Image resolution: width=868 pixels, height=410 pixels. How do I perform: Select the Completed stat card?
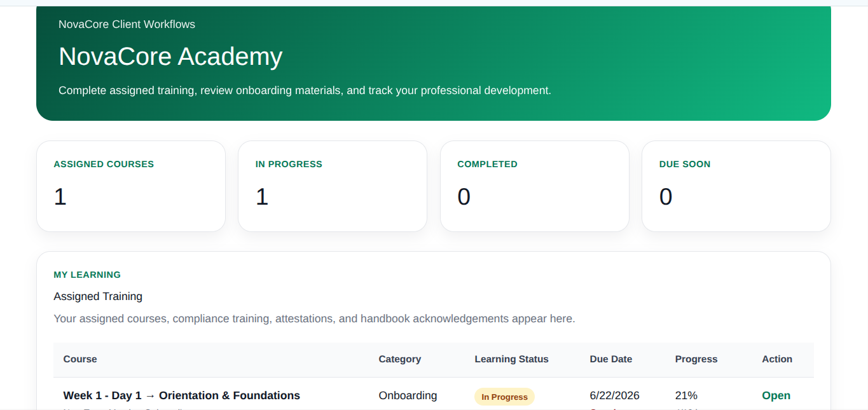[x=535, y=186]
